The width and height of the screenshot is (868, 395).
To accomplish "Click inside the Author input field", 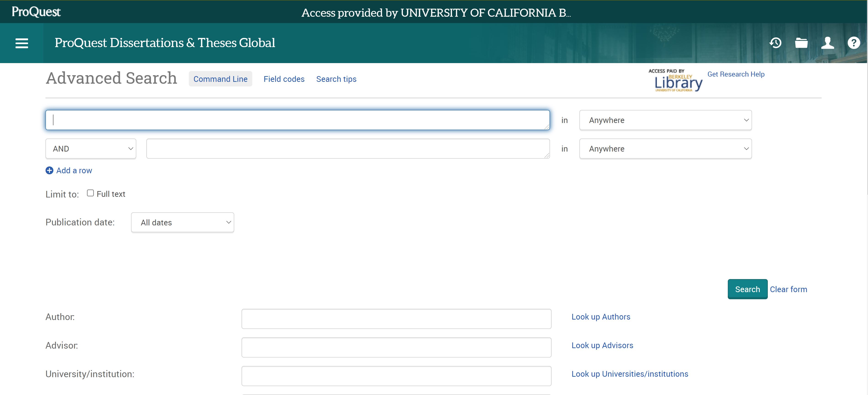I will pyautogui.click(x=396, y=318).
